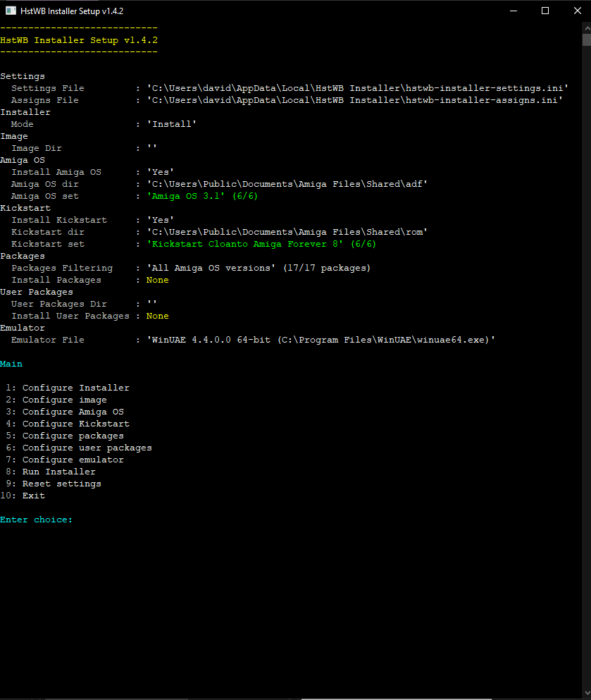591x700 pixels.
Task: Click the yellow 'None' beside Install User Packages
Action: click(158, 316)
